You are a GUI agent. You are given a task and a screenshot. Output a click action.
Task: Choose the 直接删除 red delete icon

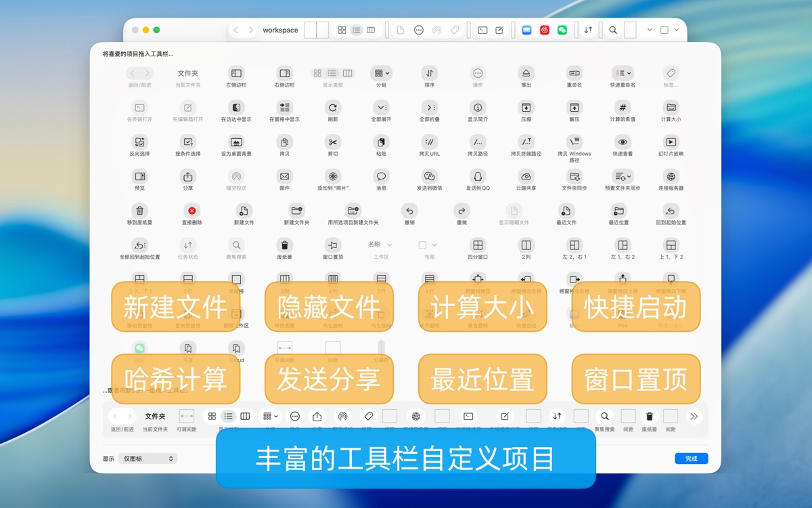[191, 211]
